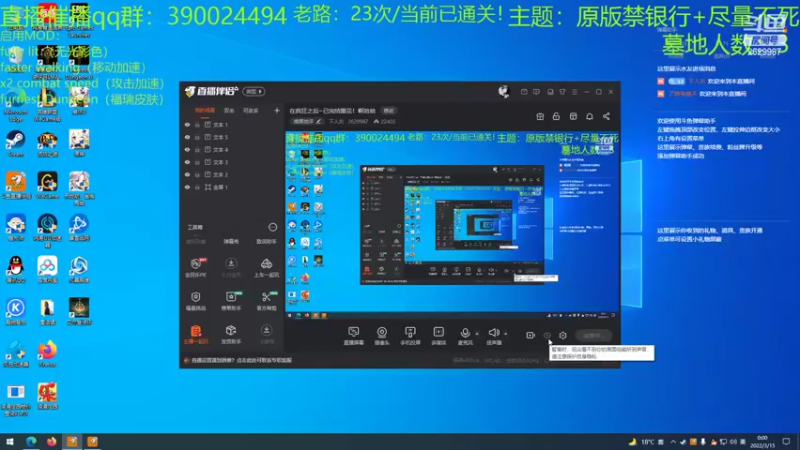Open the download tool in the toolbox's middle column
This screenshot has height=450, width=800.
coord(231,267)
